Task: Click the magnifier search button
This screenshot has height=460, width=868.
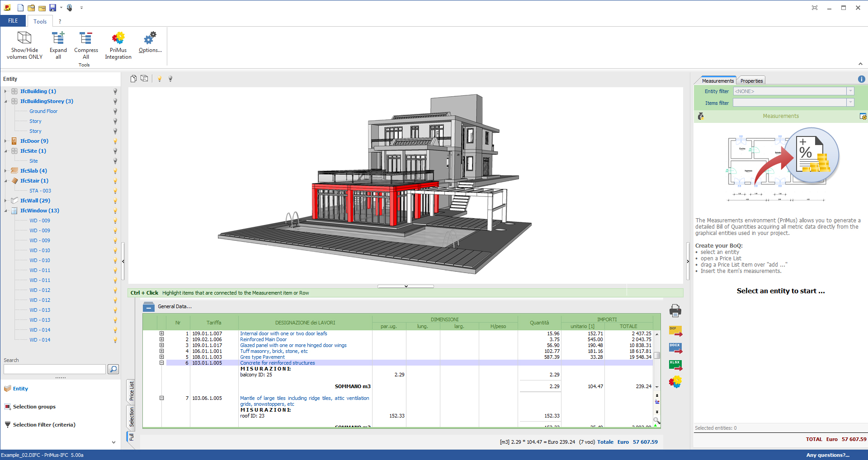Action: coord(113,369)
